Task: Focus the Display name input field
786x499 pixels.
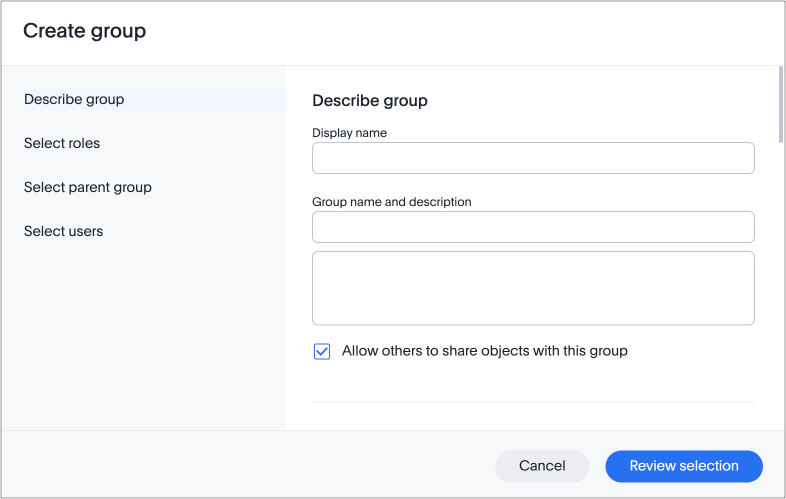Action: 533,158
